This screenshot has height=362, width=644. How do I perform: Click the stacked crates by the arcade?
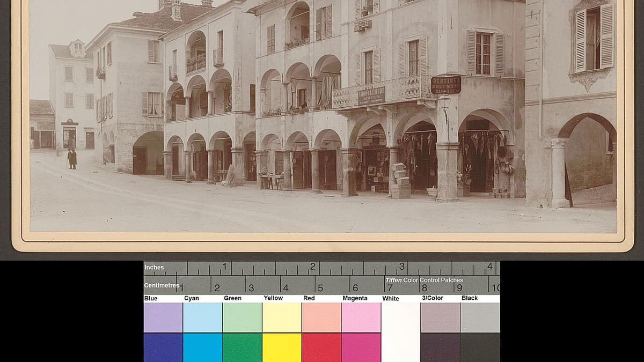(400, 181)
